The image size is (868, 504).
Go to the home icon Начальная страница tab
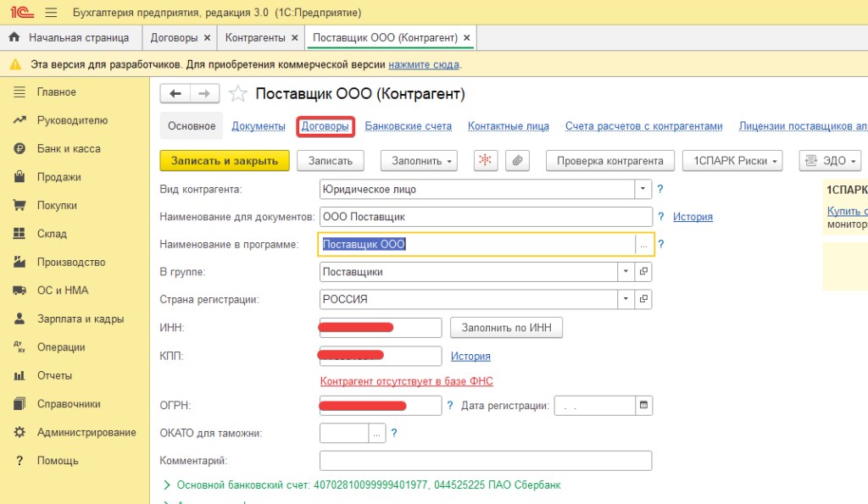point(70,38)
